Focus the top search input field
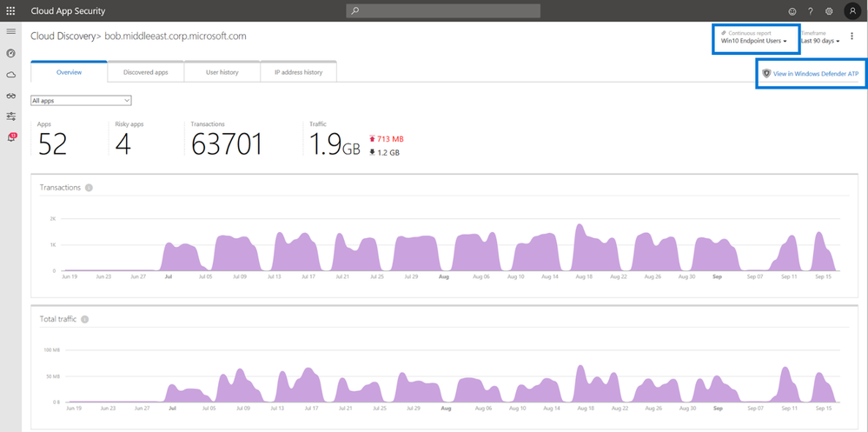The height and width of the screenshot is (432, 868). click(x=443, y=10)
